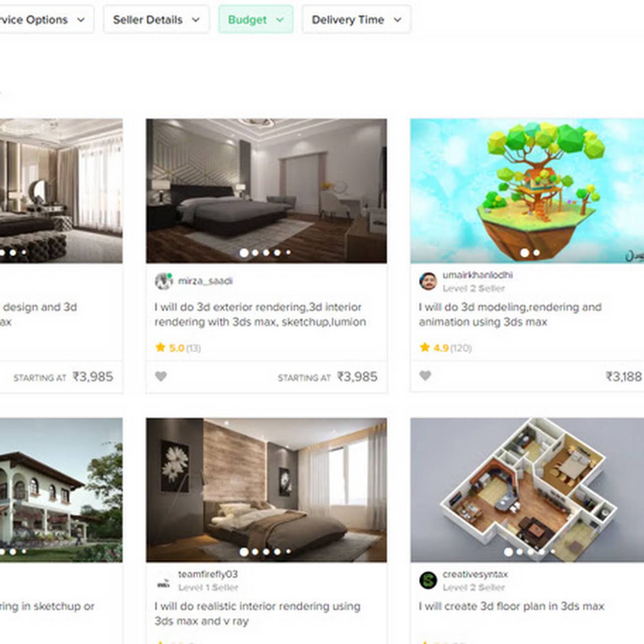Open umairkhanlodhi seller avatar
Viewport: 644px width, 644px height.
coord(428,281)
